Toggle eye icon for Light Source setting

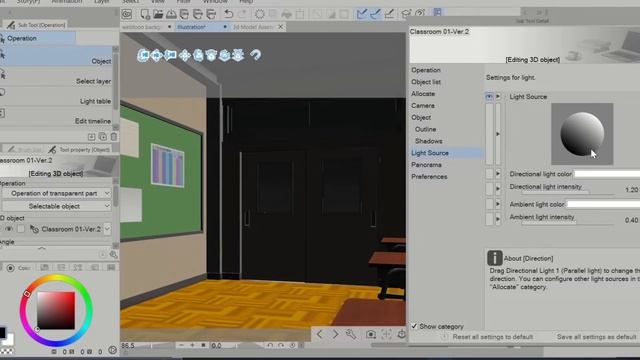pos(489,97)
